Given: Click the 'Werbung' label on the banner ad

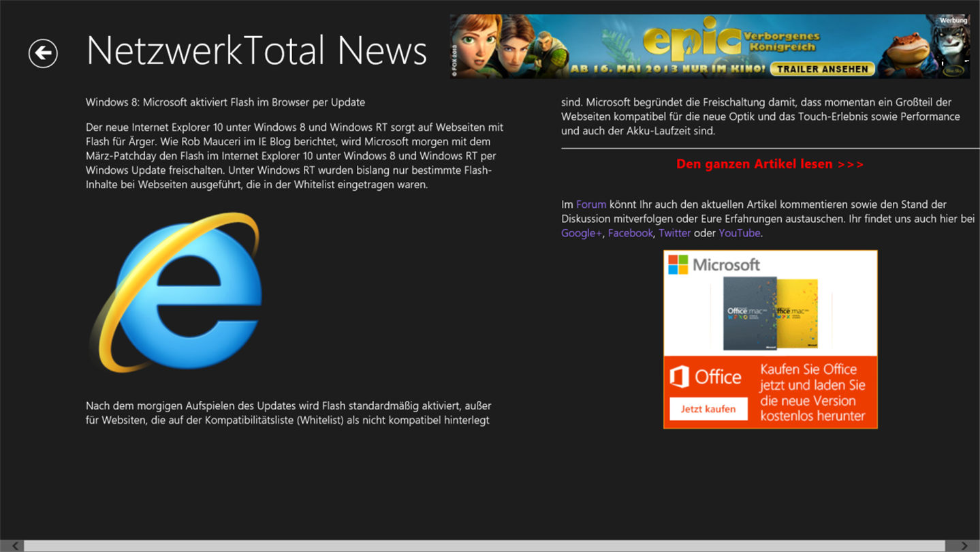Looking at the screenshot, I should pyautogui.click(x=953, y=20).
